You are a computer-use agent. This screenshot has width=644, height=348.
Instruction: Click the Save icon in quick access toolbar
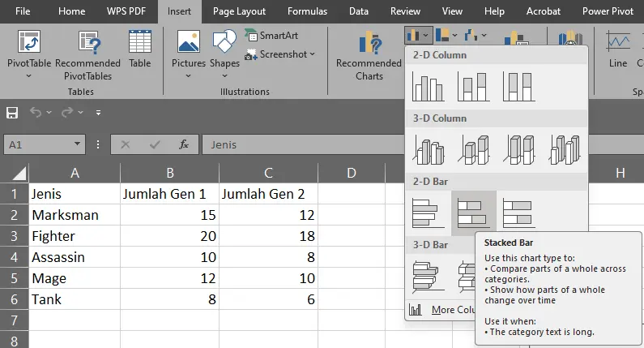pyautogui.click(x=12, y=112)
